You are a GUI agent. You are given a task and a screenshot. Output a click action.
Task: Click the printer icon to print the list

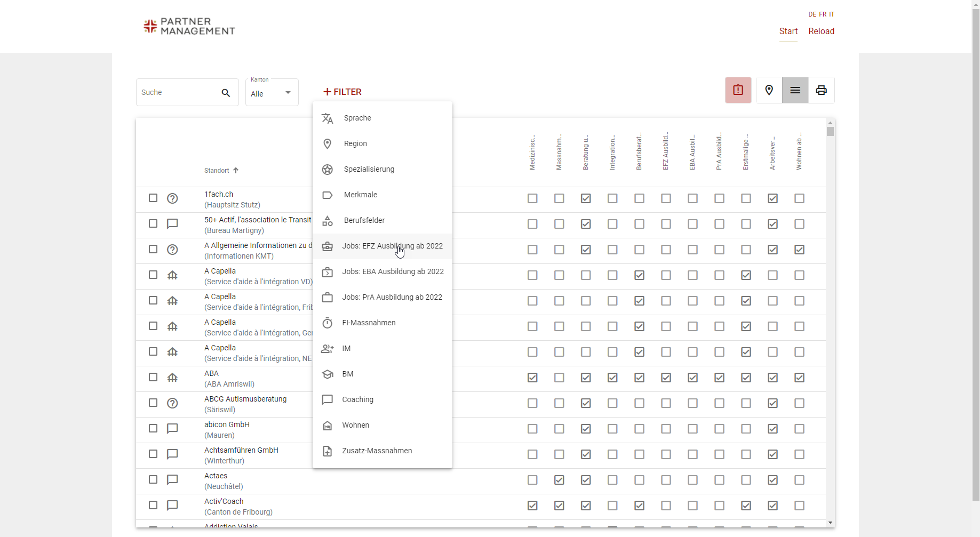tap(821, 90)
